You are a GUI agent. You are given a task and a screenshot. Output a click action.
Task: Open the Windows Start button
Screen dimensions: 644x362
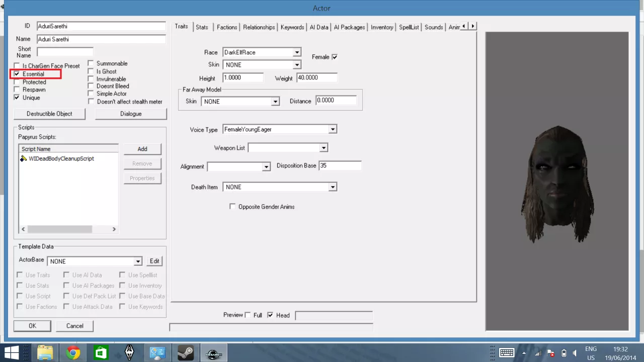pyautogui.click(x=12, y=352)
